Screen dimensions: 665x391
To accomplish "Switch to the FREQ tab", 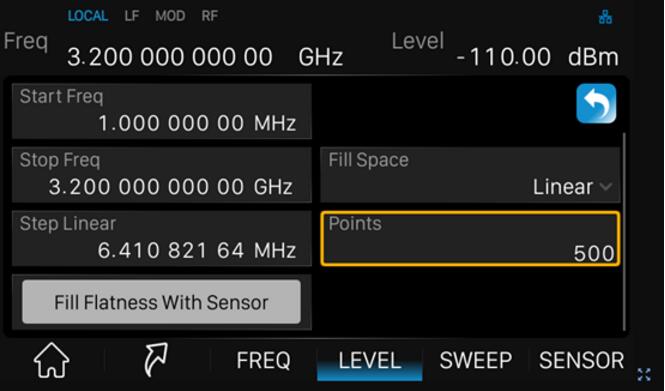I will point(263,360).
